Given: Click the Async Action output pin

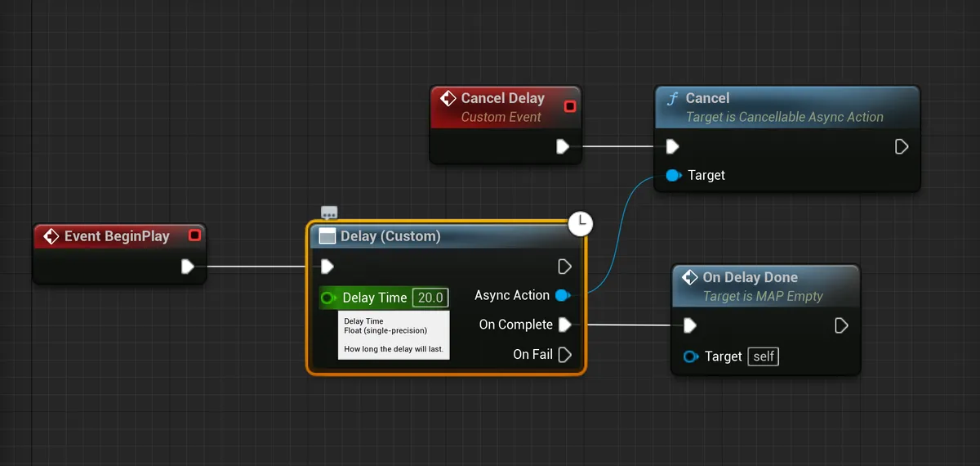Looking at the screenshot, I should pos(562,295).
